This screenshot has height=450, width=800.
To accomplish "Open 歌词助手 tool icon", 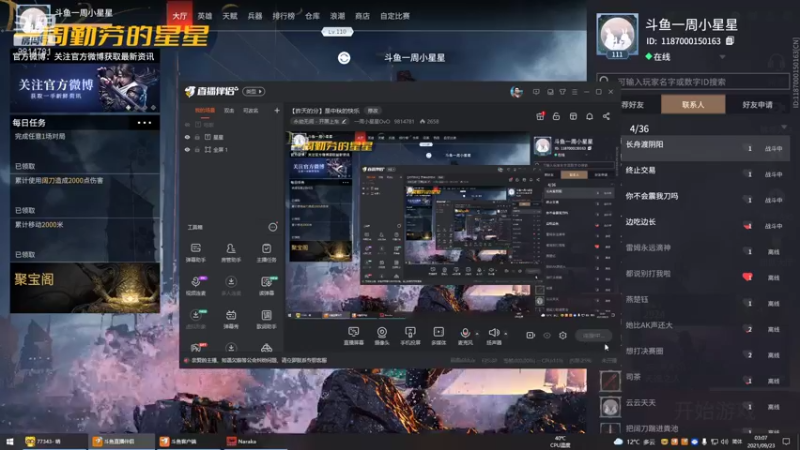I will [x=266, y=319].
